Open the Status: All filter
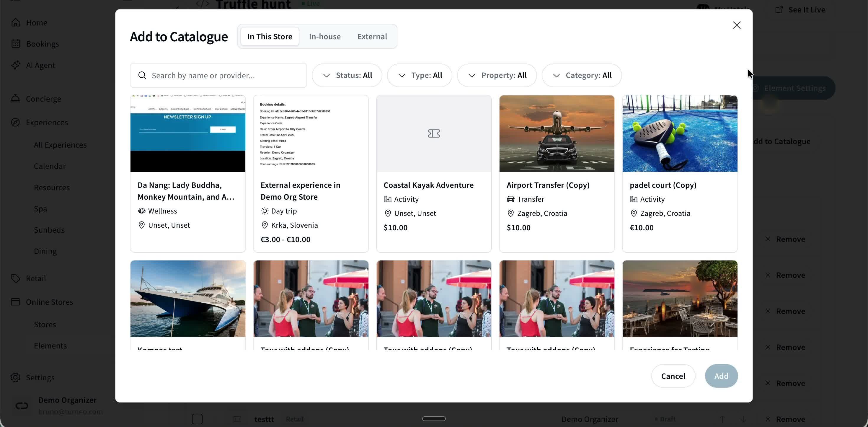 [347, 76]
